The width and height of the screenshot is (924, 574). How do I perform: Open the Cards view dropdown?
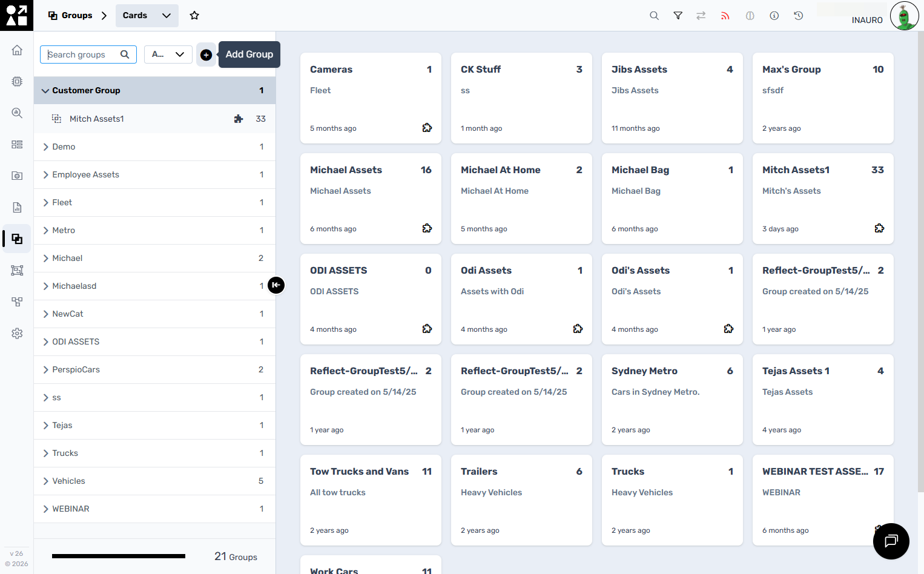147,16
